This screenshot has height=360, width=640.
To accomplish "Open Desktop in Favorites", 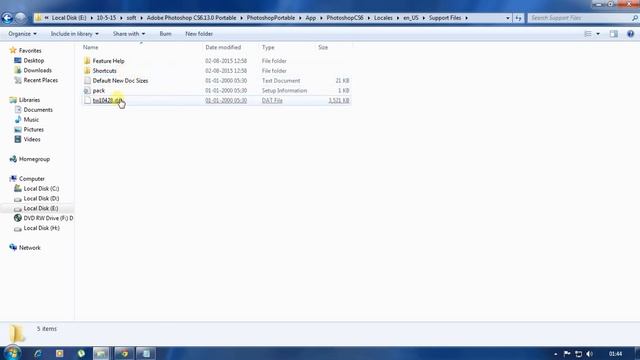I will point(33,60).
